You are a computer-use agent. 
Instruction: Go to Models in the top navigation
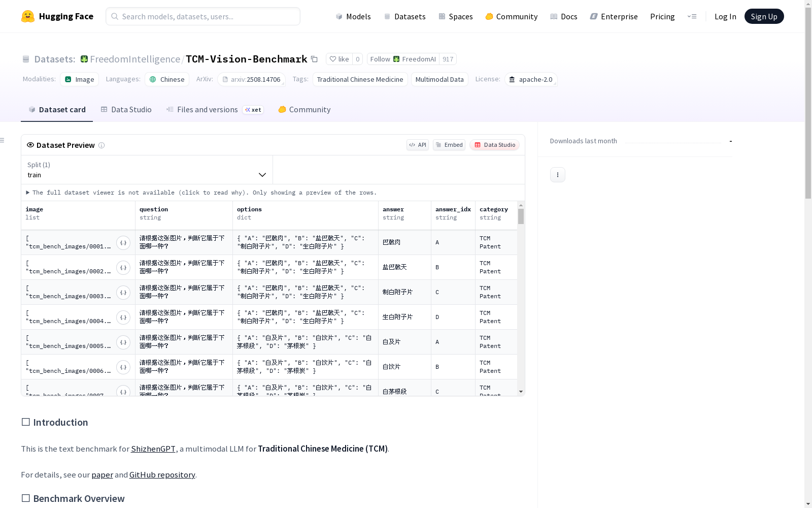pyautogui.click(x=353, y=16)
